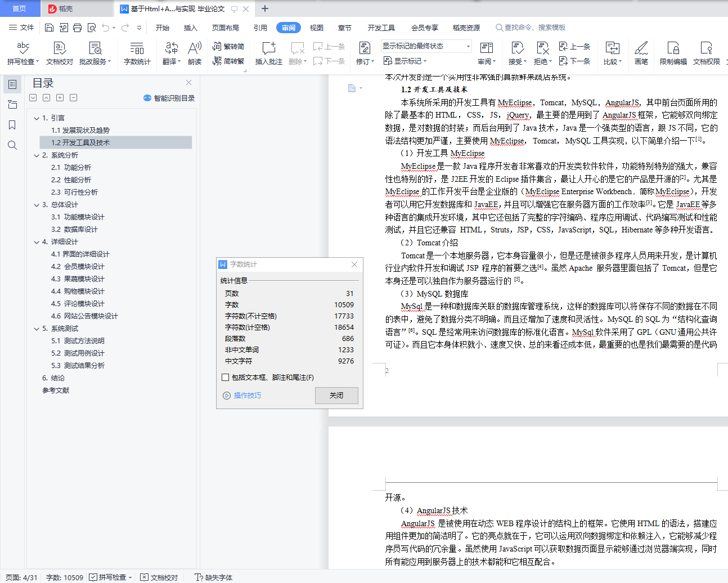Open 文档权限 document permissions
This screenshot has width=728, height=583.
pos(707,53)
